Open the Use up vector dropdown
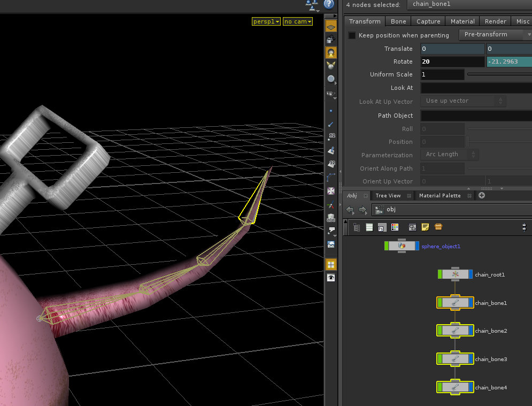 coord(464,101)
